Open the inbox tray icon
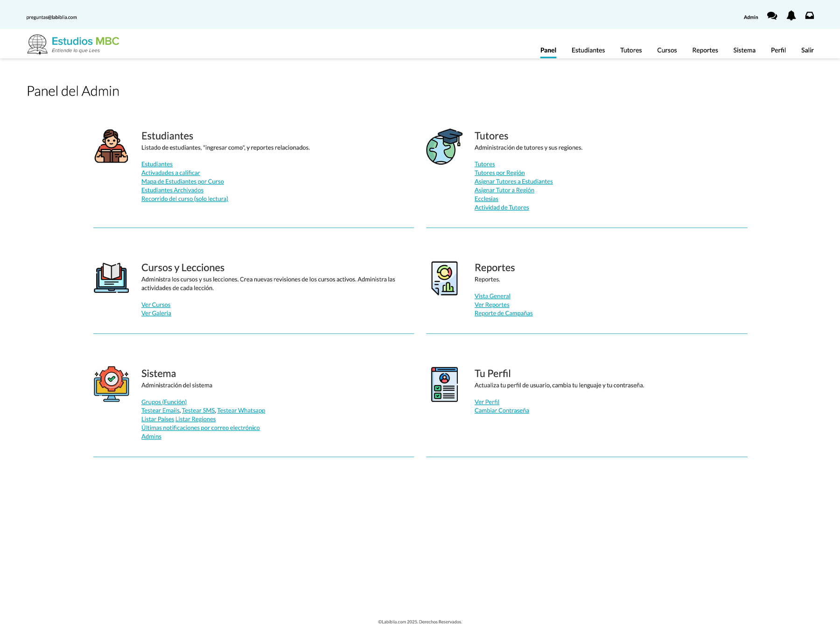 [810, 15]
